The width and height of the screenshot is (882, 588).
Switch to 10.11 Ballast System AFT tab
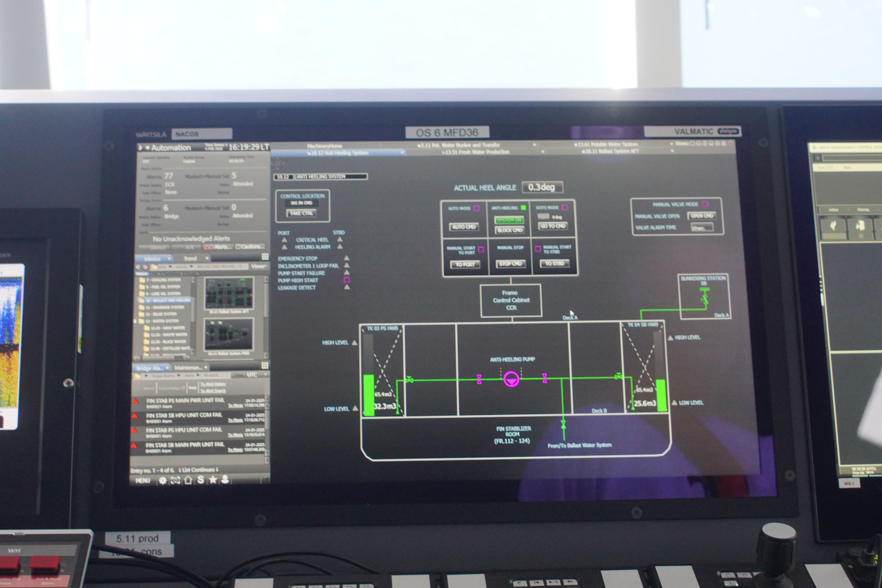(610, 151)
